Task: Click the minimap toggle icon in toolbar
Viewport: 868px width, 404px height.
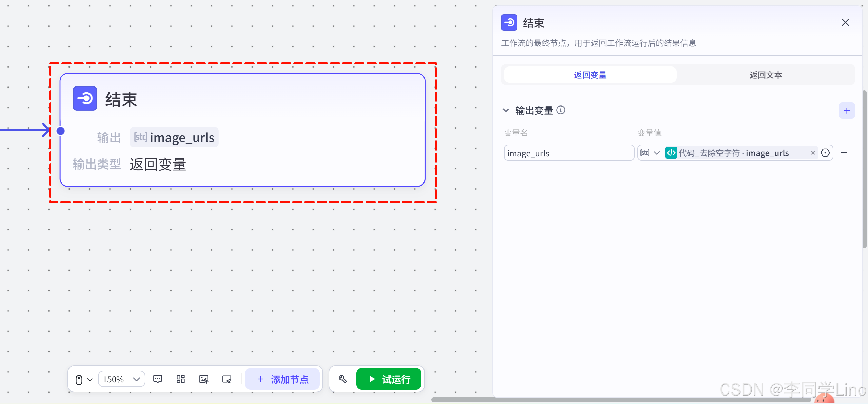Action: coord(227,379)
